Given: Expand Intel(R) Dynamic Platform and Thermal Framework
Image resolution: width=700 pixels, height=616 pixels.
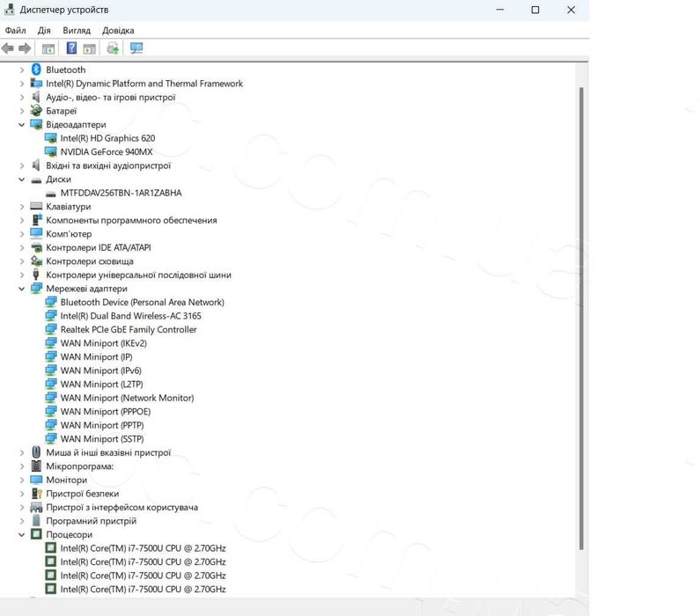Looking at the screenshot, I should coord(21,84).
